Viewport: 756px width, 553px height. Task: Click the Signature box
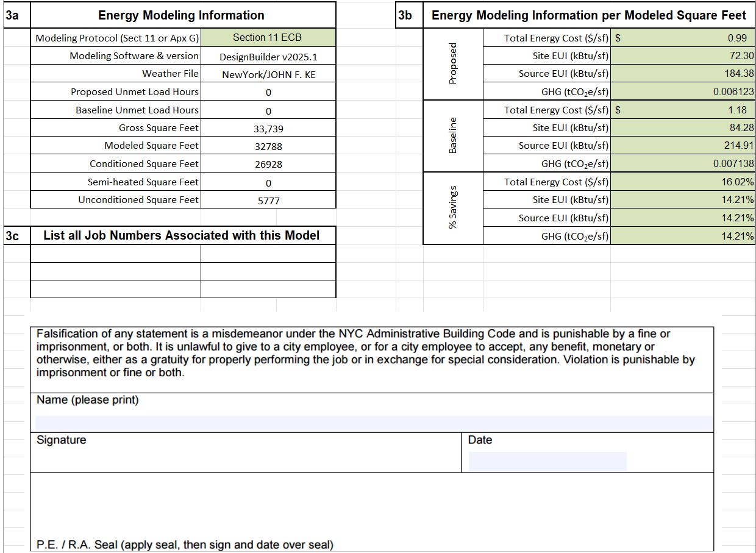coord(246,452)
